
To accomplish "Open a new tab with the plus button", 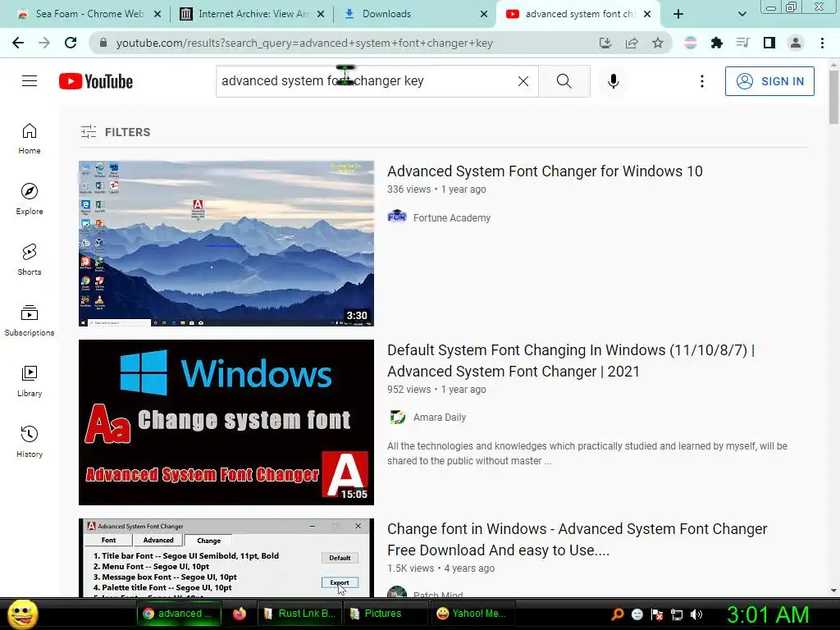I will tap(678, 14).
